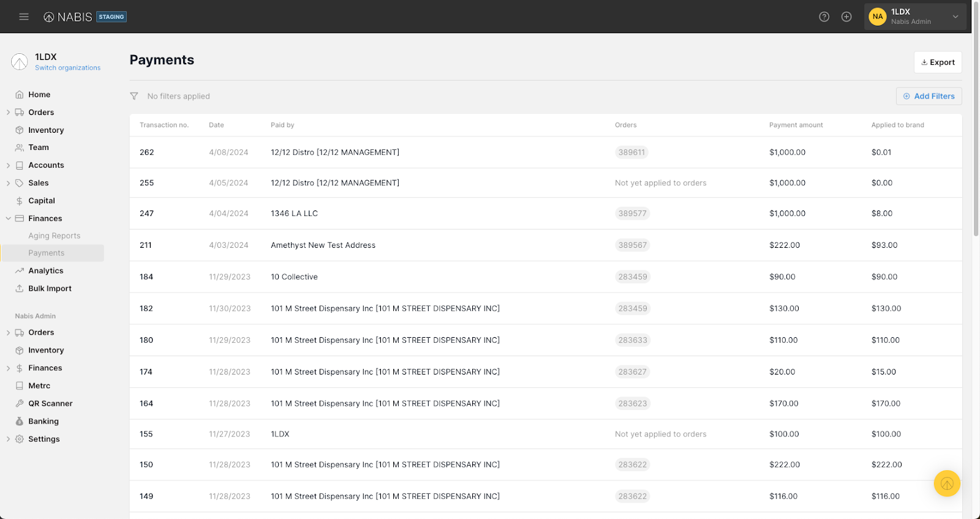Click the Switch organizations link

(67, 68)
